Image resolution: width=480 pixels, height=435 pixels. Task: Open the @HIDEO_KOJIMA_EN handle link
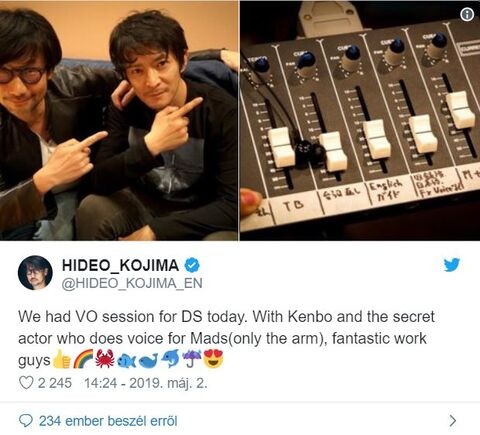pos(132,283)
